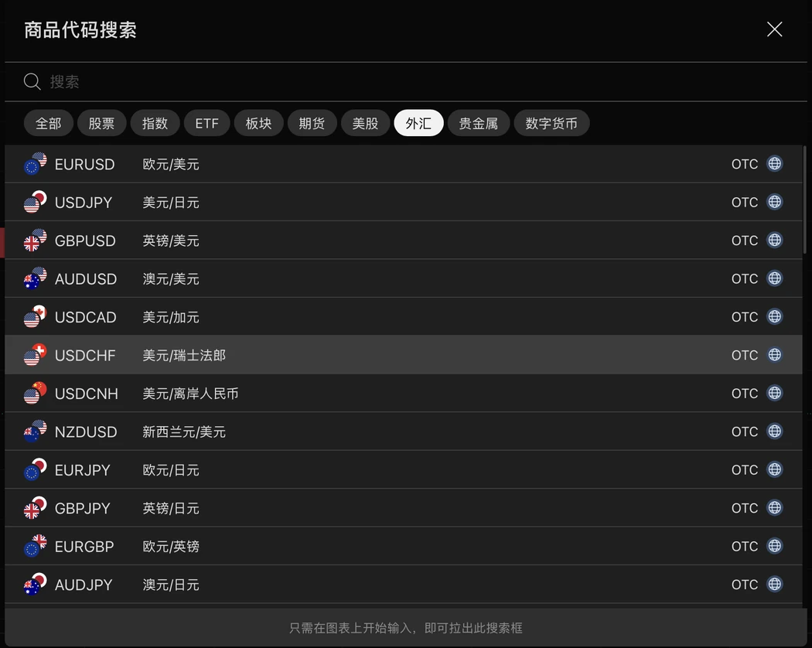Click the NZDUSD flag pair icon

point(36,431)
